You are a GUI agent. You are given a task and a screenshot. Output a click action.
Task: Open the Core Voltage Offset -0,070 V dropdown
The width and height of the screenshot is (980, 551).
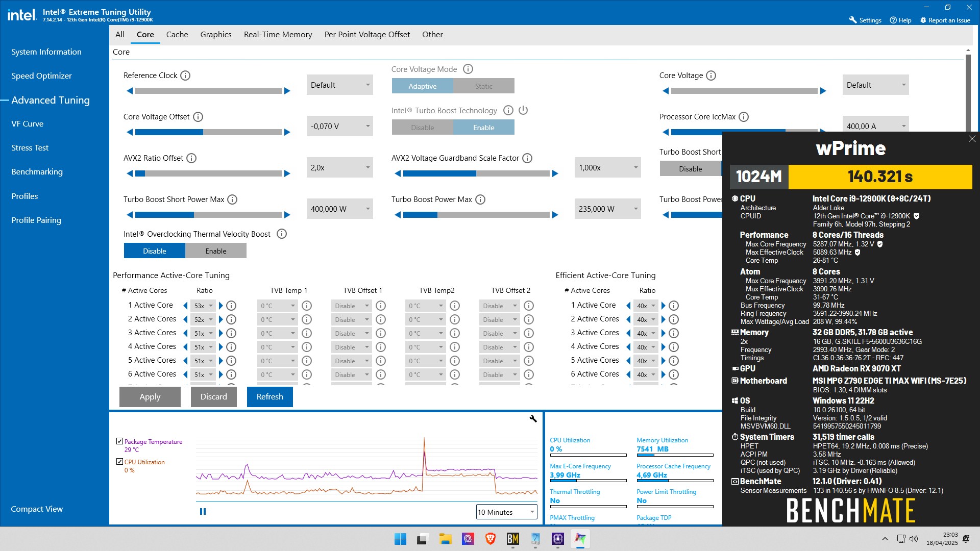click(x=340, y=126)
